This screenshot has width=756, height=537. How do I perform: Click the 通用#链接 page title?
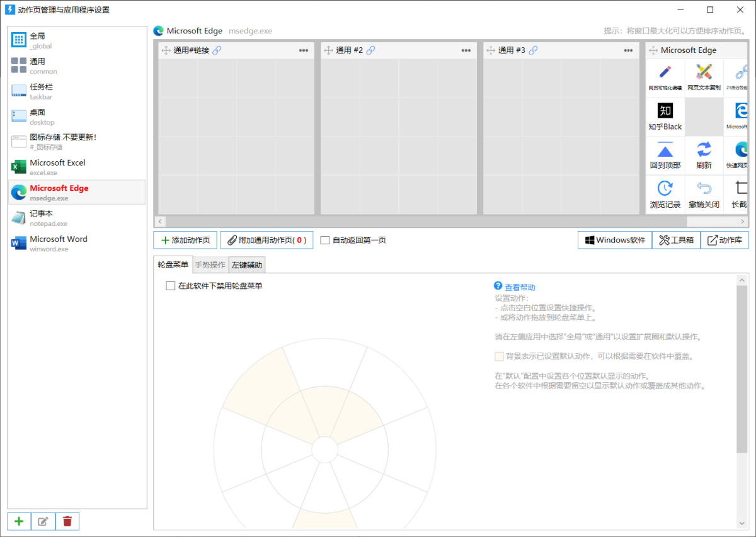[x=192, y=50]
